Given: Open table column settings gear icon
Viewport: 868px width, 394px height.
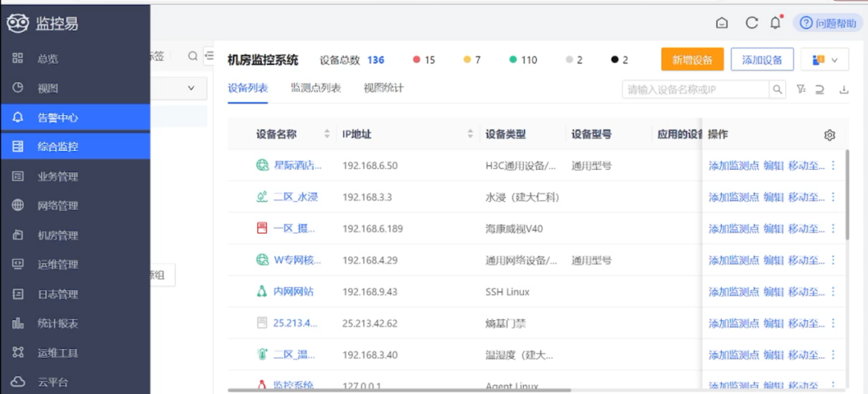Looking at the screenshot, I should click(829, 134).
